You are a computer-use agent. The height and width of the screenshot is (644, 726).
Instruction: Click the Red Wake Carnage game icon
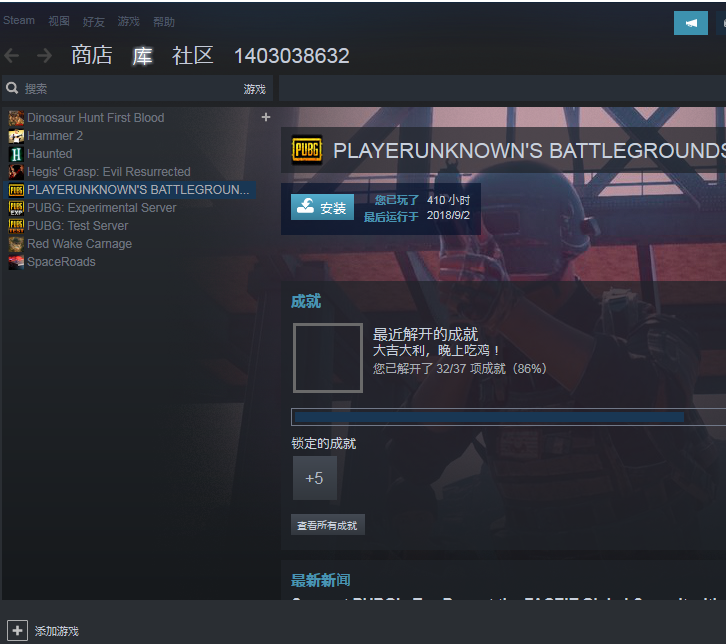pyautogui.click(x=16, y=244)
